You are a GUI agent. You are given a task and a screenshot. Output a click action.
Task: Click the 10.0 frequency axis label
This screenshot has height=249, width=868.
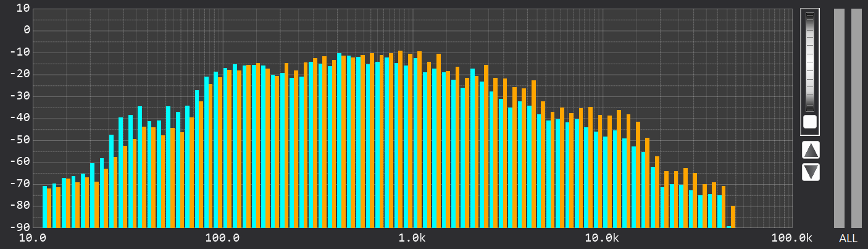coord(34,238)
